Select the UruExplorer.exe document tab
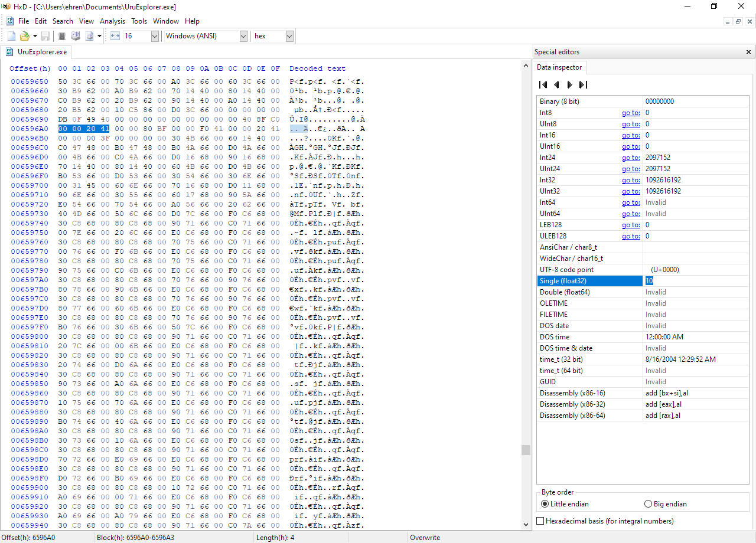The width and height of the screenshot is (756, 543). point(36,52)
